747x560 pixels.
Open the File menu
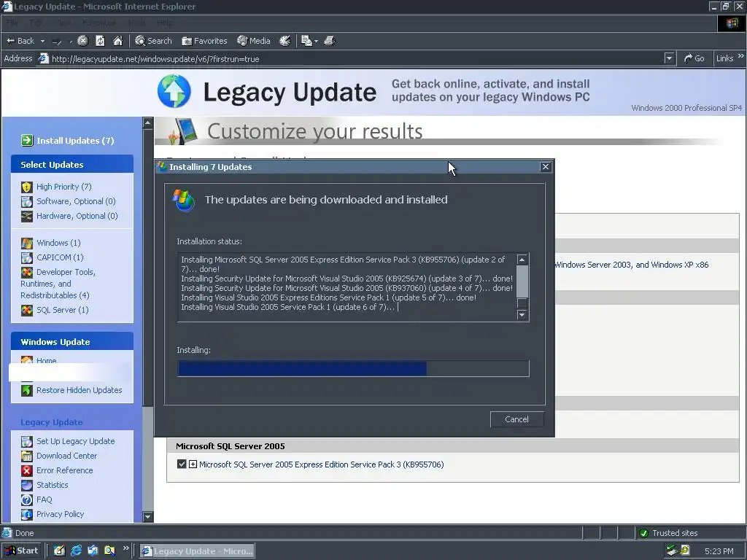pos(12,23)
